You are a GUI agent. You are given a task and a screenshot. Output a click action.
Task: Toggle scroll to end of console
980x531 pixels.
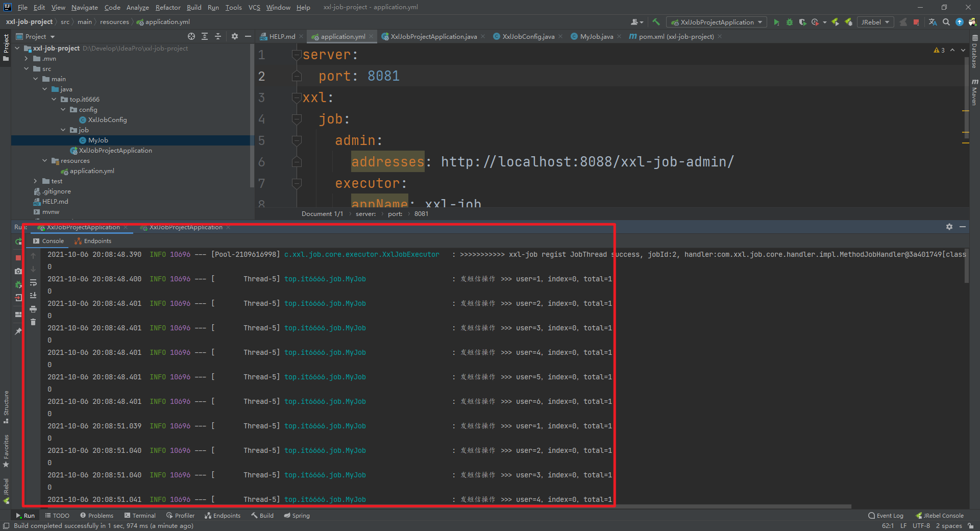(33, 296)
